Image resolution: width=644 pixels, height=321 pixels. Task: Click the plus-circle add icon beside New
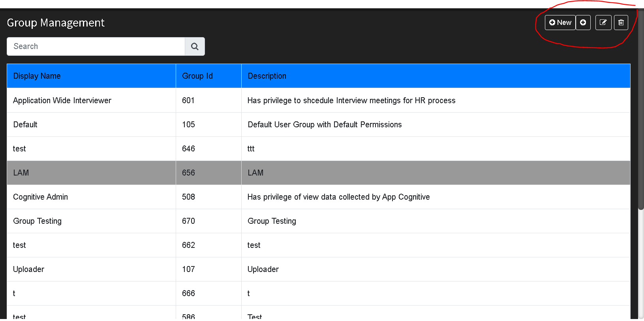(x=583, y=23)
